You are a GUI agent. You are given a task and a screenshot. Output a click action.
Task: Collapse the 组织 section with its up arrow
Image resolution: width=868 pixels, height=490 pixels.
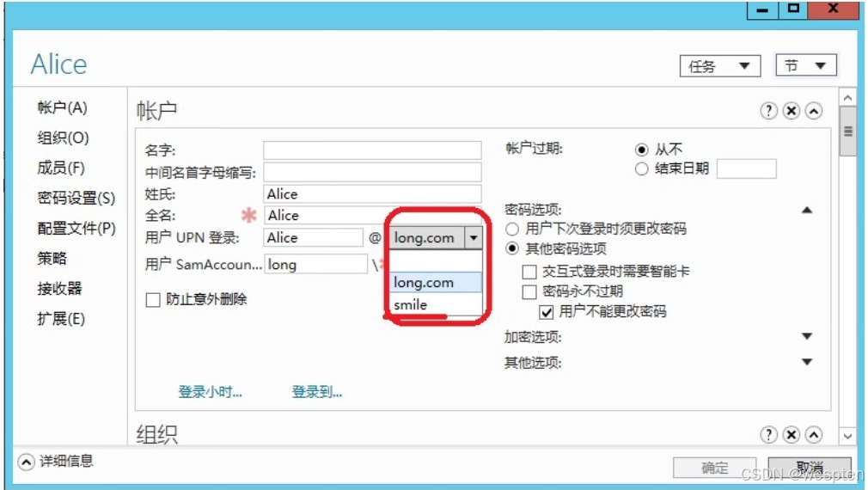[814, 435]
